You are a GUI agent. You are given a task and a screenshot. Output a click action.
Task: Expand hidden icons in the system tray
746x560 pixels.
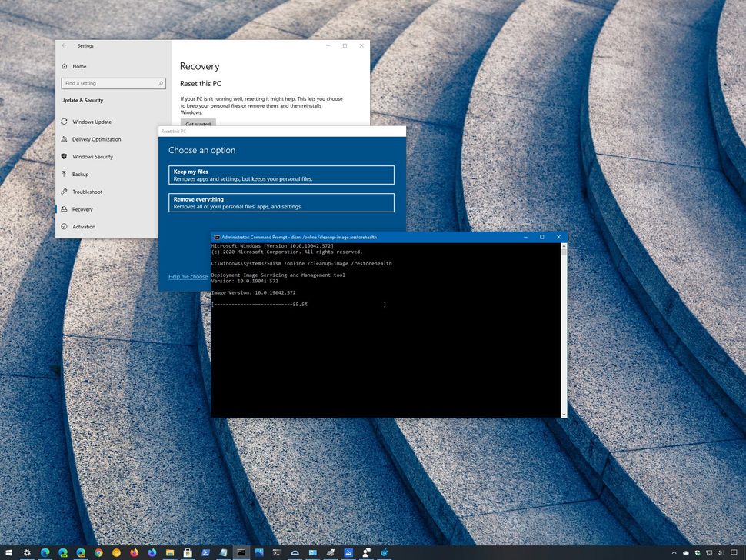click(674, 552)
